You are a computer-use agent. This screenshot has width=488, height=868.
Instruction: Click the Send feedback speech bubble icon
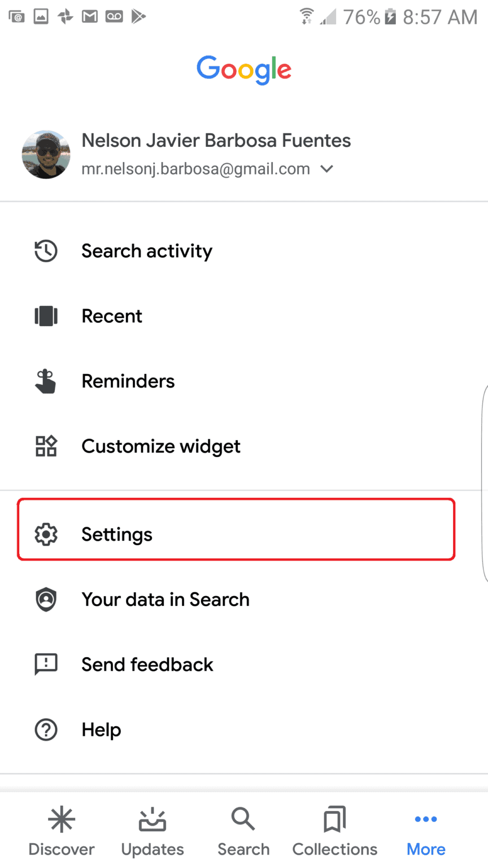tap(46, 664)
